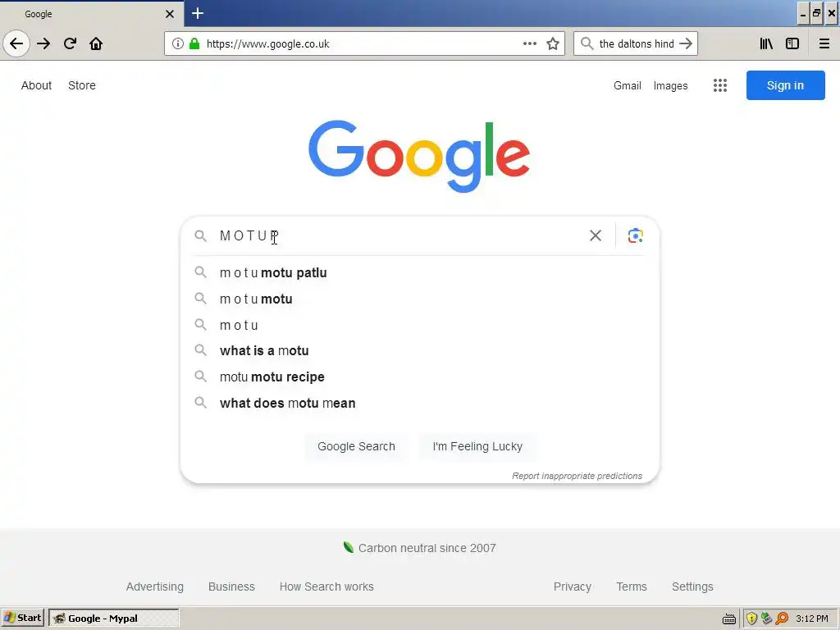Sign in to Google account
The image size is (840, 630).
coord(785,85)
